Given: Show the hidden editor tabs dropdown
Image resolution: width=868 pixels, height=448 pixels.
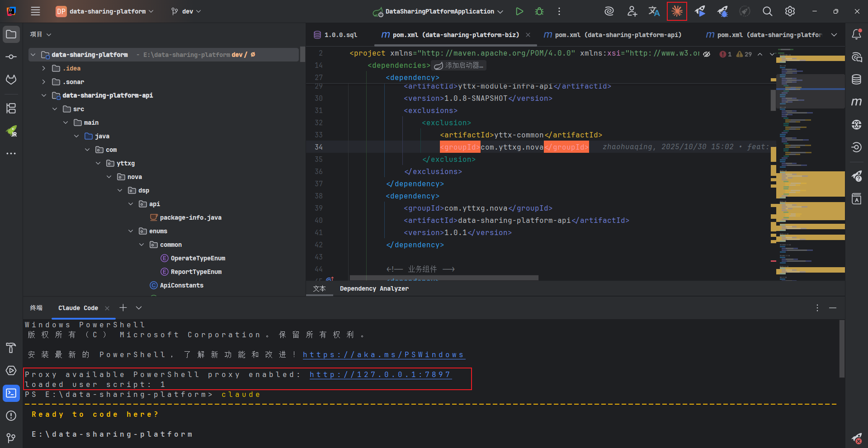Looking at the screenshot, I should point(834,35).
